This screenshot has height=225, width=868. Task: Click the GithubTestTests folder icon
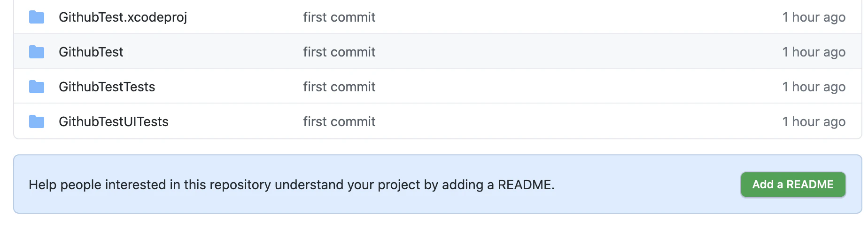(x=37, y=87)
